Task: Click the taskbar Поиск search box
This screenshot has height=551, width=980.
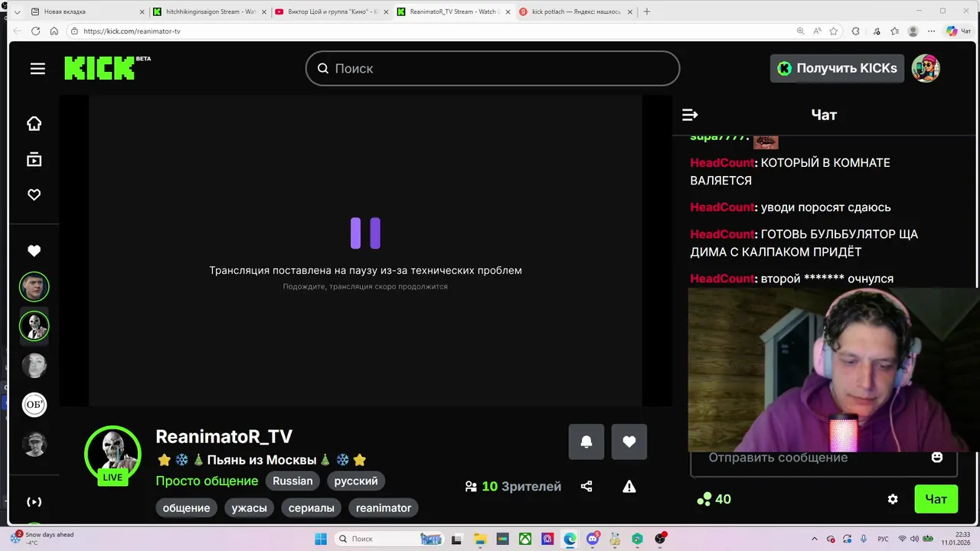Action: 389,539
